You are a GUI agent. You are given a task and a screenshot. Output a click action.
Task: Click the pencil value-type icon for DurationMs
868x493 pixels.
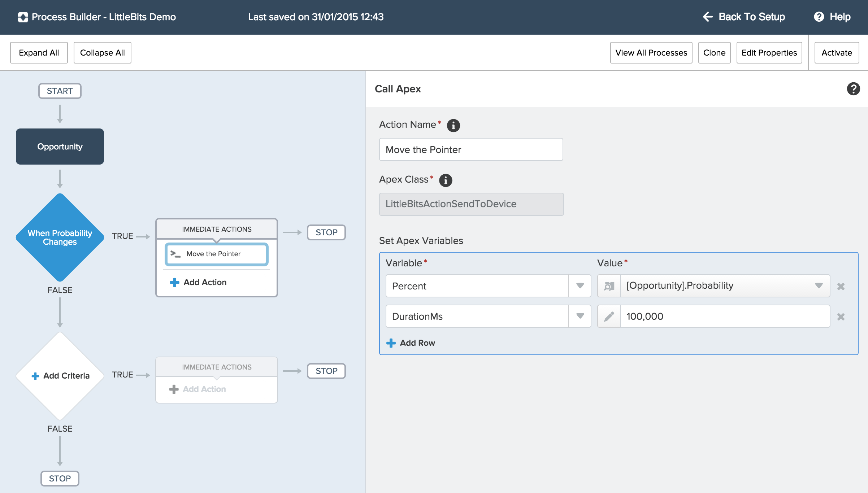(x=609, y=317)
